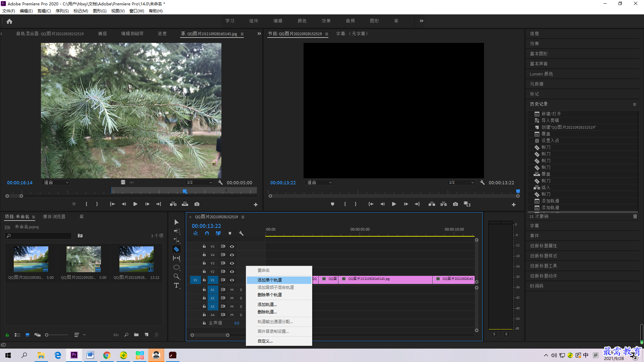Toggle V3 track visibility eye
This screenshot has width=644, height=362.
click(x=232, y=263)
